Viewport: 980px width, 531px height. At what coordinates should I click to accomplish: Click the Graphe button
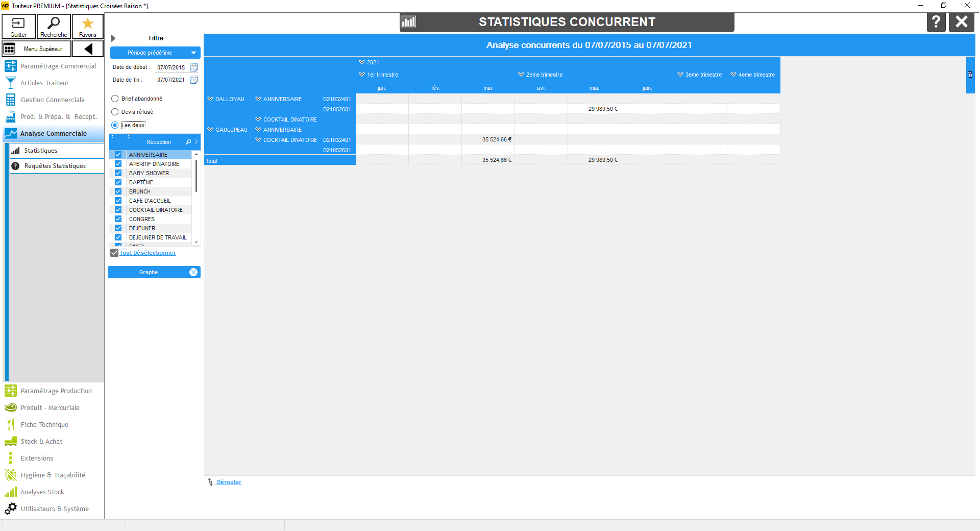coord(154,272)
